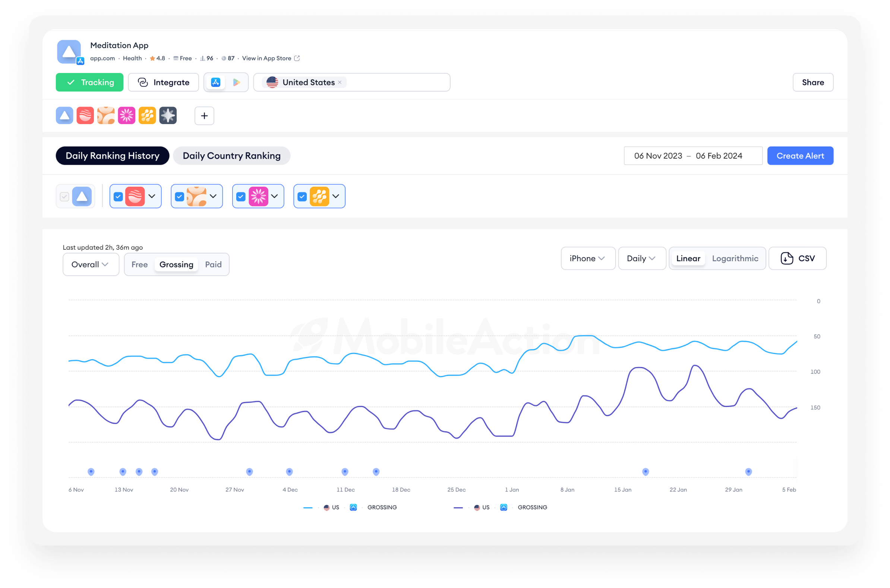
Task: Click the event marker above 4 Dec
Action: click(289, 472)
